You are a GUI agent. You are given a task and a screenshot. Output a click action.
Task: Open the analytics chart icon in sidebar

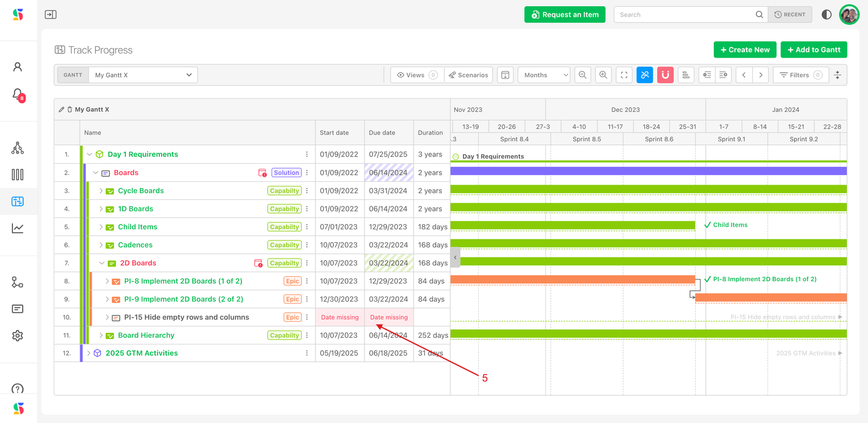18,228
